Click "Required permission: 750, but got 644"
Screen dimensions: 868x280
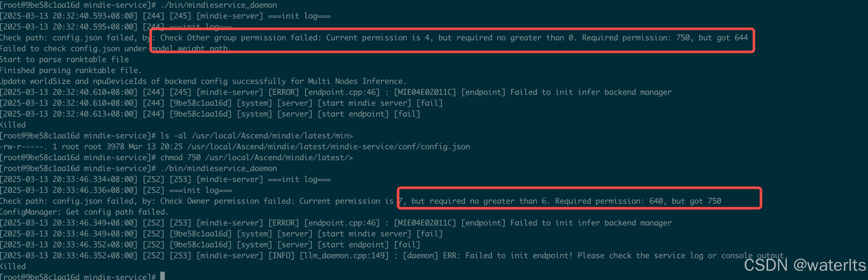coord(665,38)
